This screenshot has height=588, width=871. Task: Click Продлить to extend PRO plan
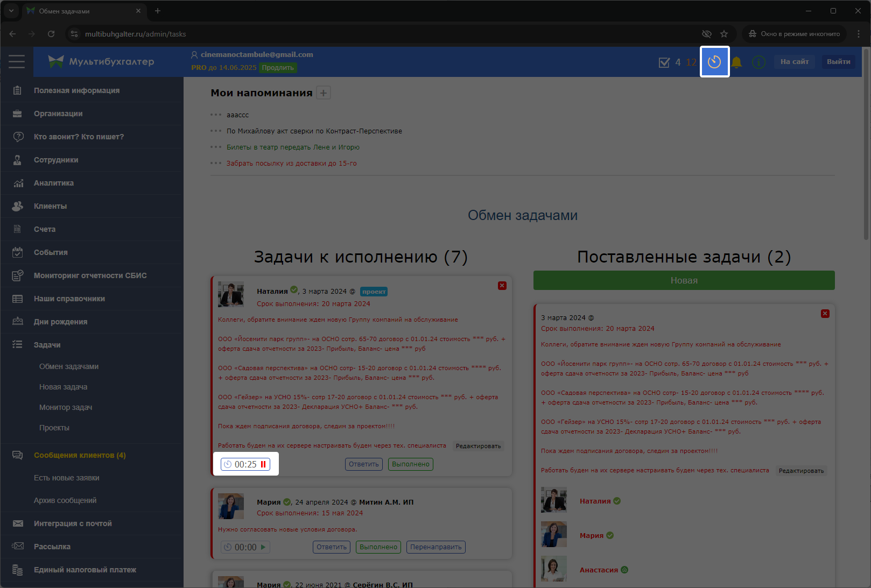point(278,68)
